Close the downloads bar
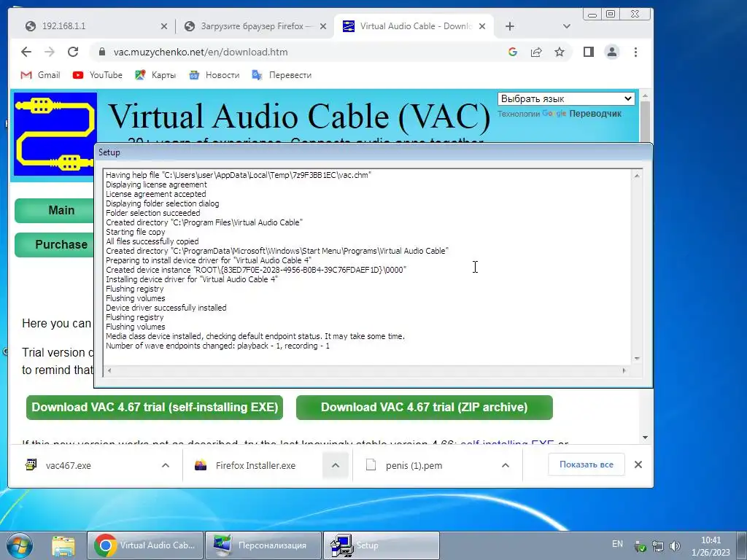 click(638, 464)
